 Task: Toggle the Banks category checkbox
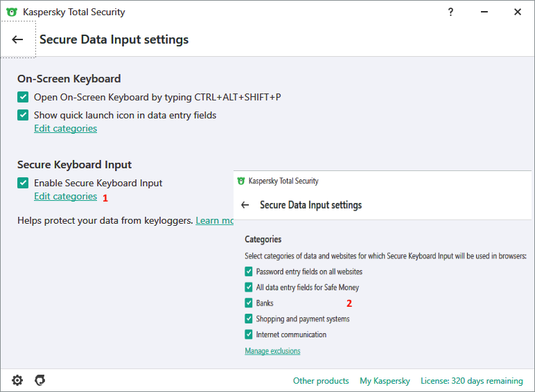[x=249, y=303]
